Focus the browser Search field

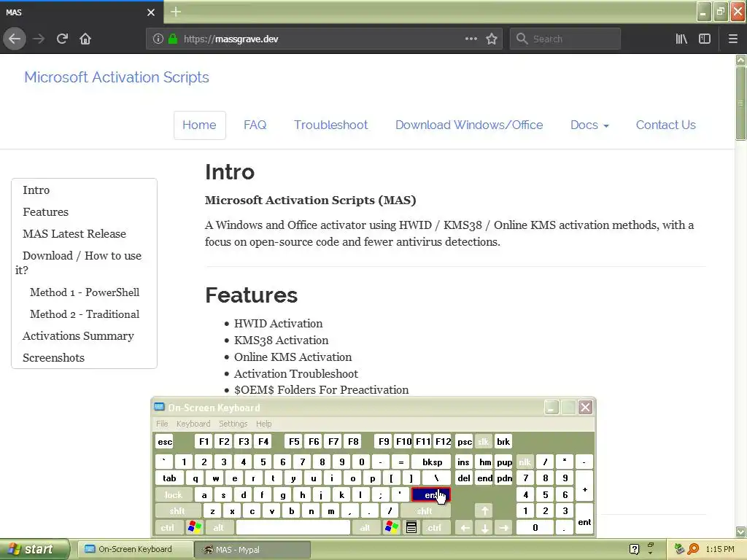click(565, 39)
